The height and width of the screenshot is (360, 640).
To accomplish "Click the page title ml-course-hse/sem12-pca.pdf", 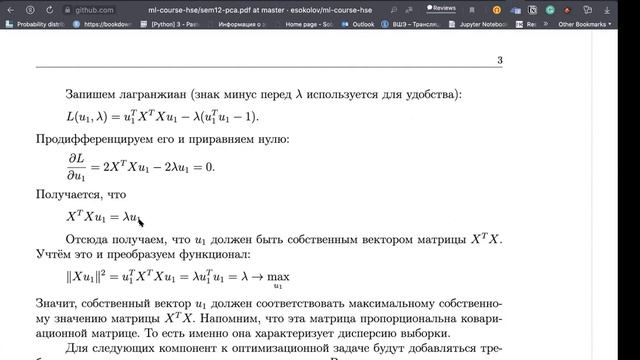I will 260,10.
